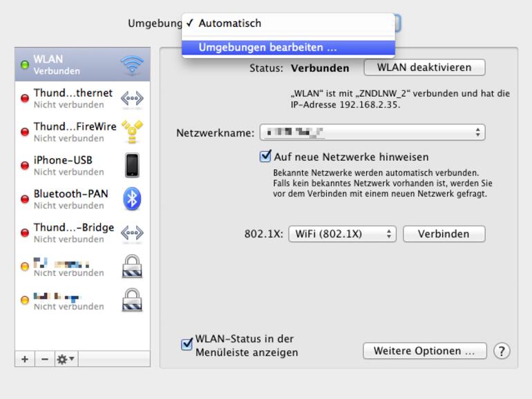Select the Thund...thernet service row
The width and height of the screenshot is (532, 399).
tap(82, 98)
